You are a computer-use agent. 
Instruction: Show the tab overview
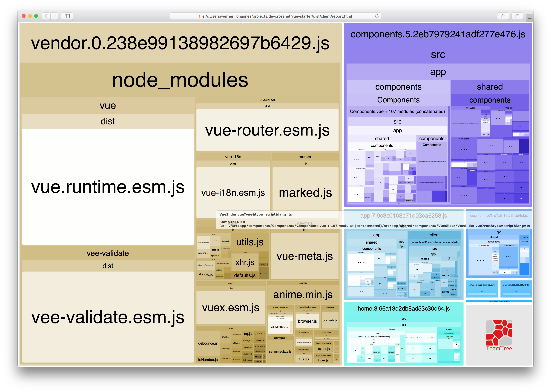517,16
